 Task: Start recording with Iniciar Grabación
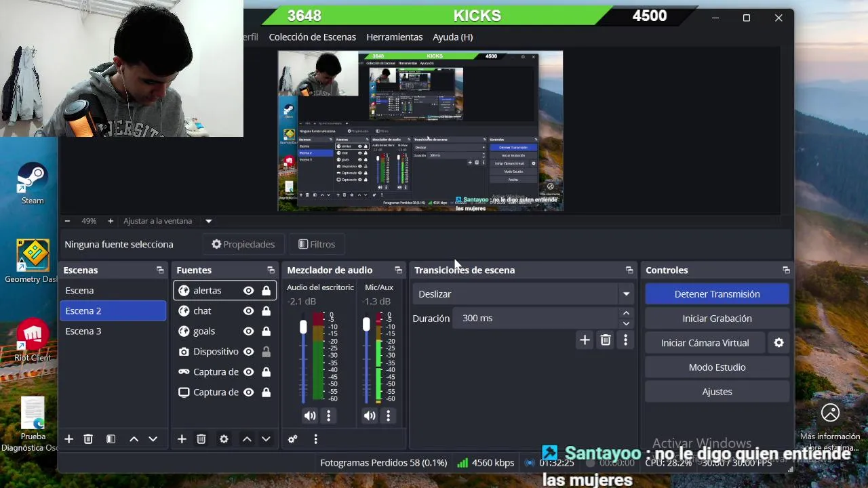click(x=717, y=319)
